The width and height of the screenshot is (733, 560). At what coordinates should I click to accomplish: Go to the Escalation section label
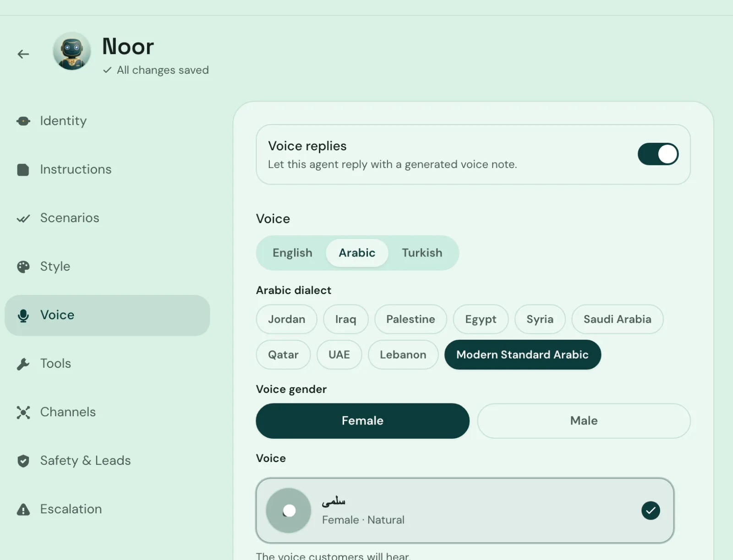pos(71,509)
